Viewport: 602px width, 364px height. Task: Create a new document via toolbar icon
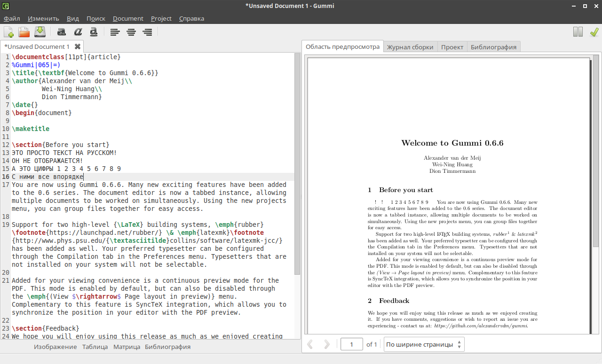(8, 32)
